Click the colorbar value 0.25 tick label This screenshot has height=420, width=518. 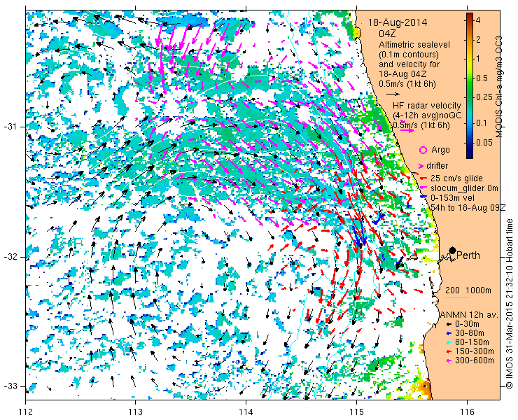(x=484, y=97)
